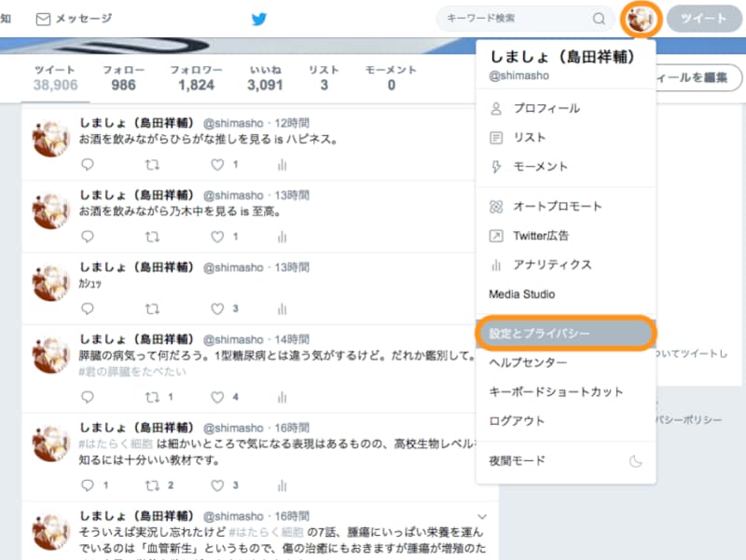Like the カシュッ tweet via heart icon
746x560 pixels.
click(217, 308)
